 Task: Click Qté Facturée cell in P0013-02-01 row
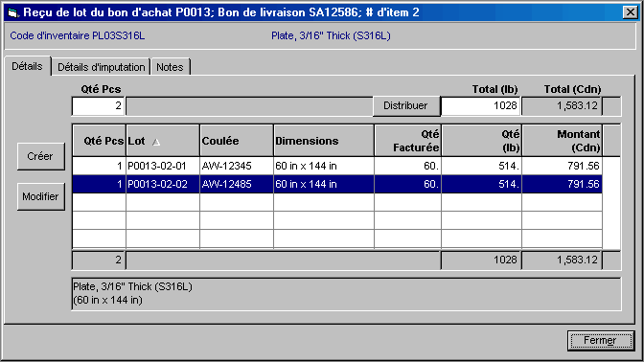coord(408,166)
